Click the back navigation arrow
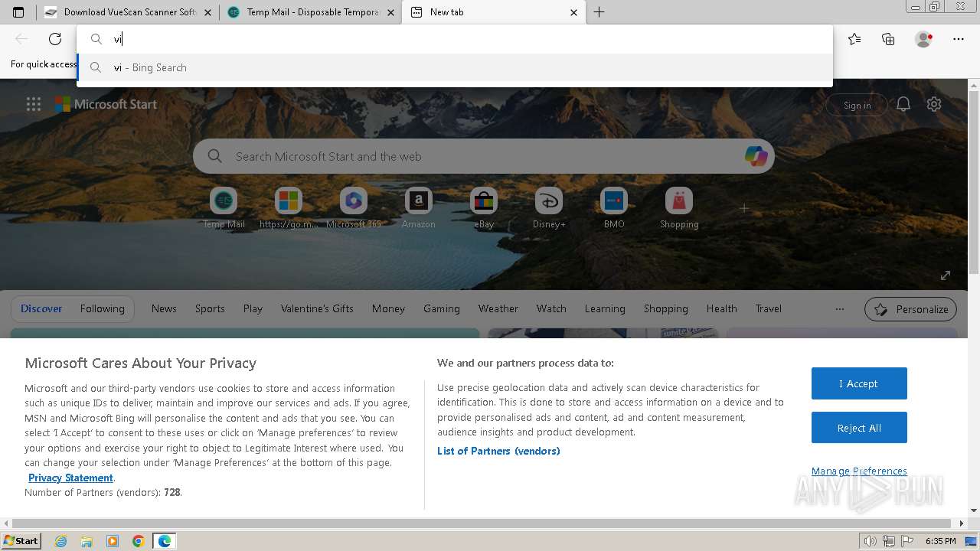The image size is (980, 551). (x=21, y=39)
